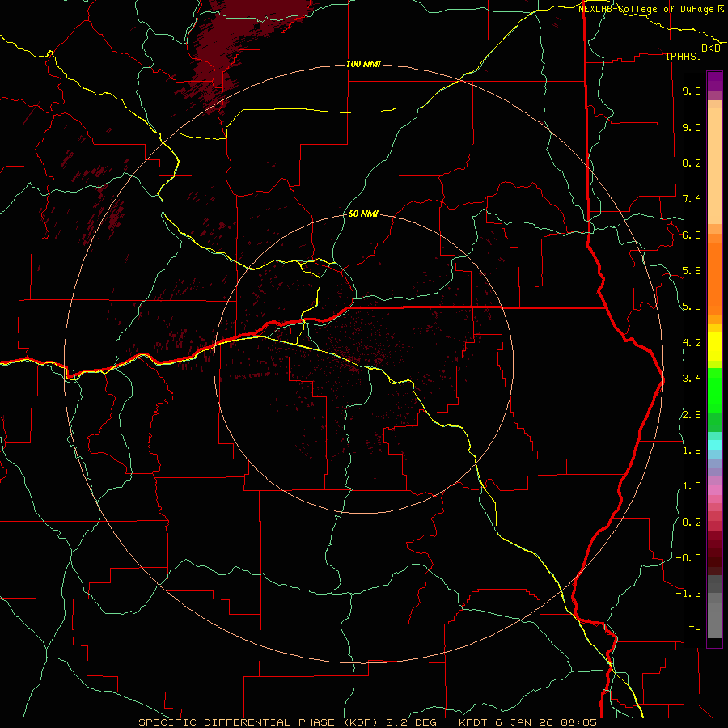Click the scale value 4.2

point(692,343)
